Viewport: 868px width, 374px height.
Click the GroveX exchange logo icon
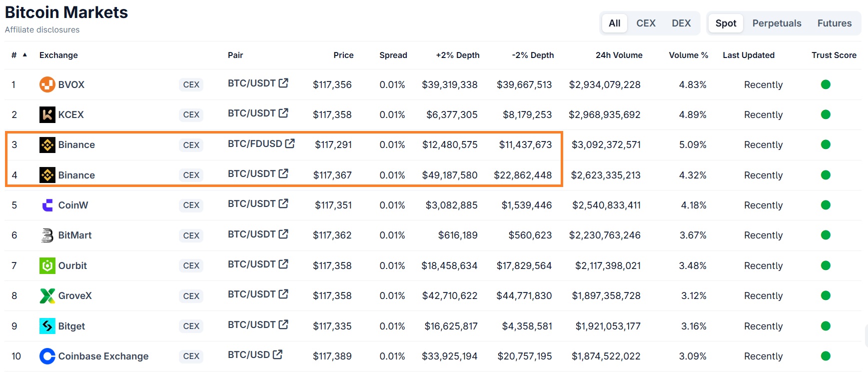[47, 295]
